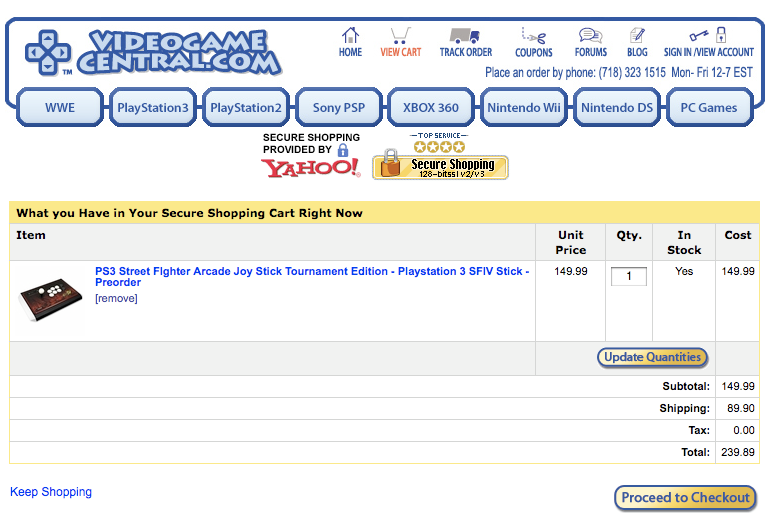
Task: Click the TRACK ORDER text link
Action: 466,52
